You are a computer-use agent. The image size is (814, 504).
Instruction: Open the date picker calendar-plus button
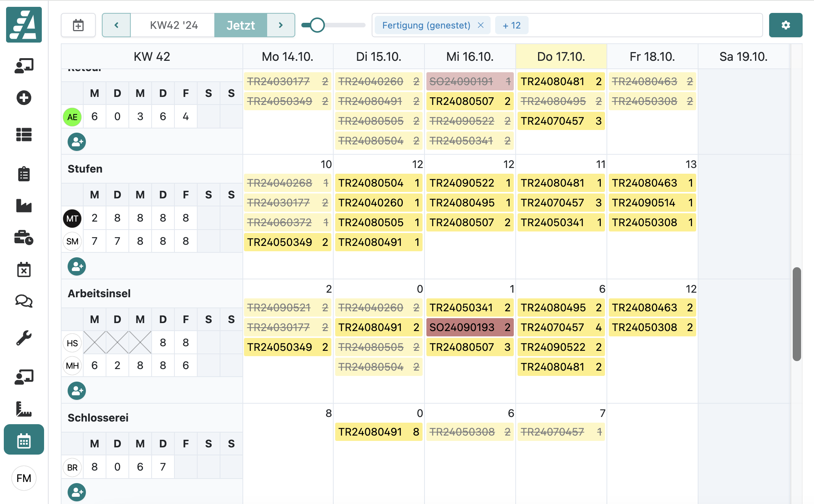point(78,25)
